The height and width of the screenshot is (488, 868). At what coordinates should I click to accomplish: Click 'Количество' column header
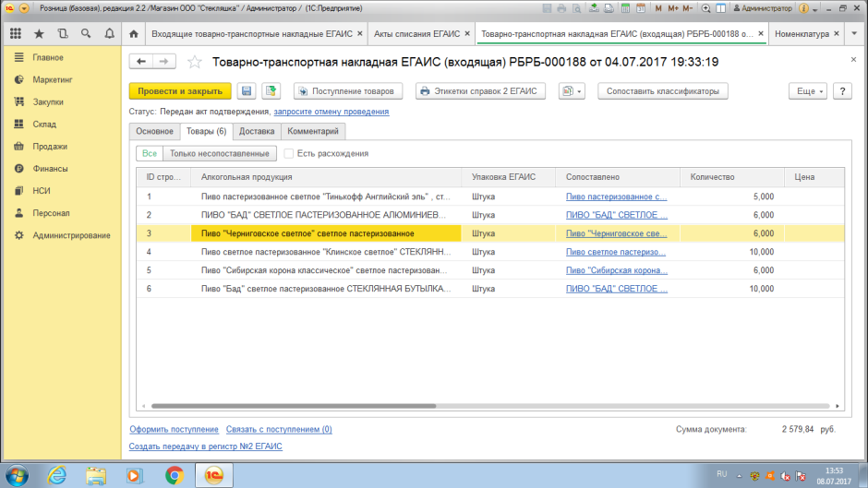click(732, 177)
